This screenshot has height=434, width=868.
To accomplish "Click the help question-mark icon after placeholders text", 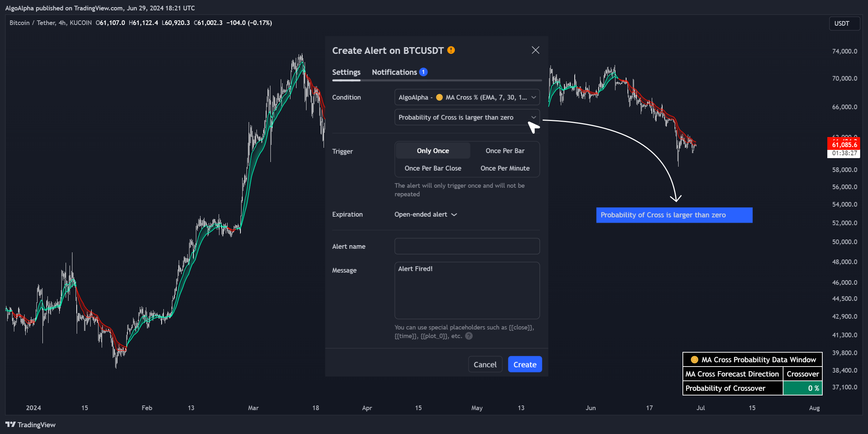I will [x=469, y=336].
